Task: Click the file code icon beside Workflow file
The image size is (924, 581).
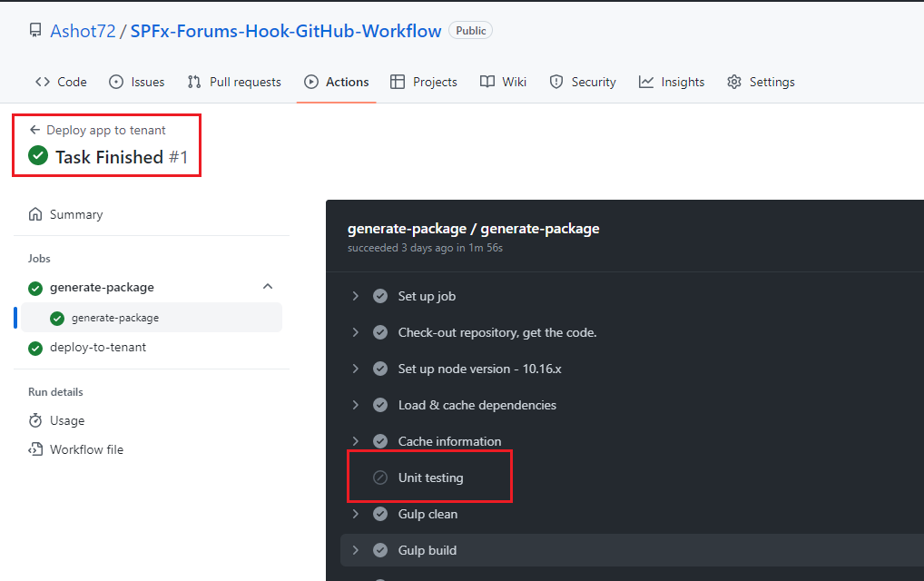Action: click(35, 449)
